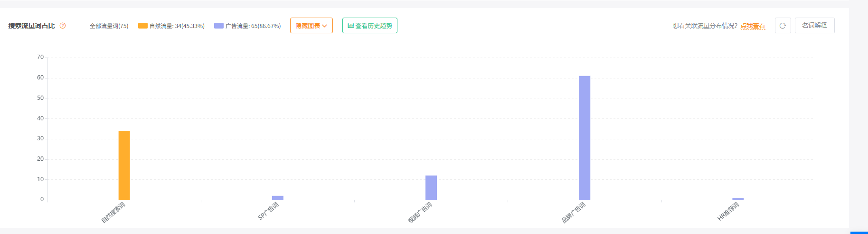The width and height of the screenshot is (868, 234).
Task: Click the orange help question mark icon
Action: (63, 26)
